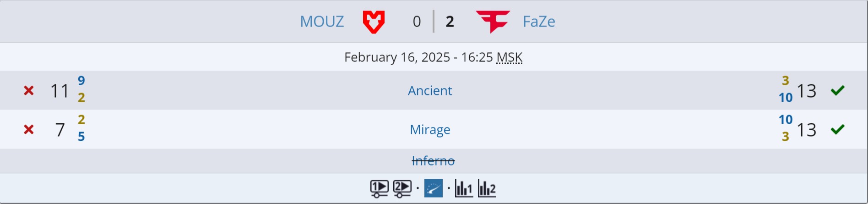Image resolution: width=868 pixels, height=204 pixels.
Task: Click FaZe's series score of 2
Action: coord(450,22)
